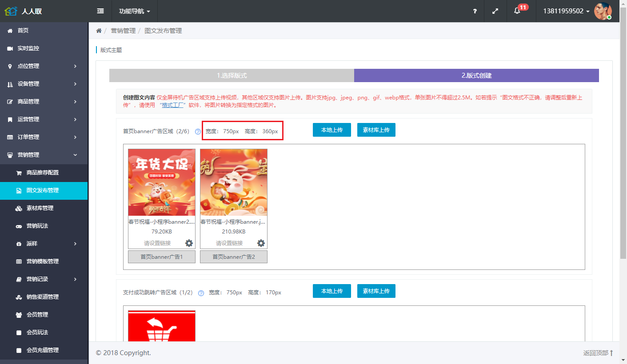Click the 素材库管理 cubes icon
The width and height of the screenshot is (627, 364).
(19, 208)
